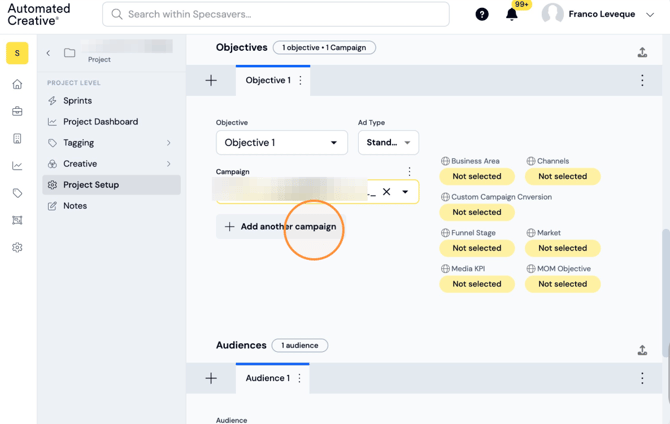Expand the Creative submenu
The height and width of the screenshot is (424, 670).
169,164
